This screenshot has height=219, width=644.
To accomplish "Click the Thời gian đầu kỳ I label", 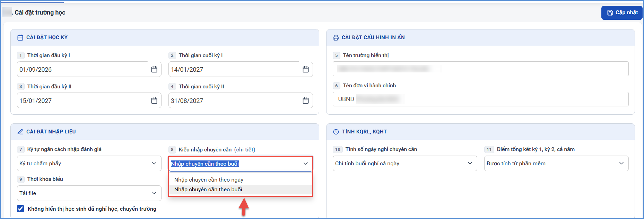I will coord(49,55).
